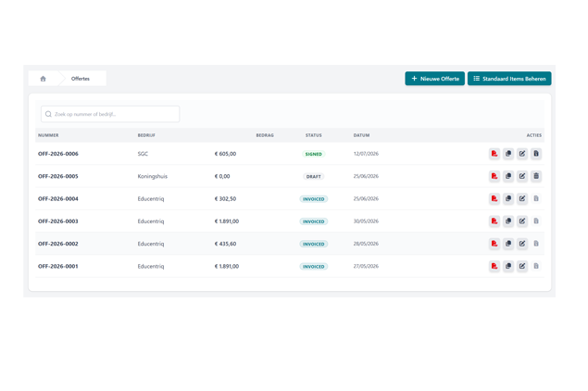Click the faded document icon for OFF-2026-0003
This screenshot has height=391, width=588.
[x=536, y=221]
